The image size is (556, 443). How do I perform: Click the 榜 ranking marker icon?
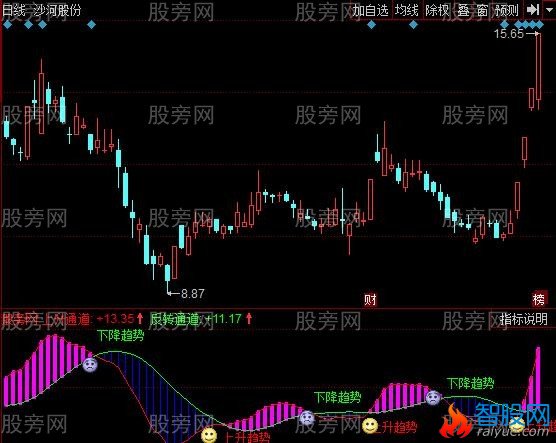point(538,300)
